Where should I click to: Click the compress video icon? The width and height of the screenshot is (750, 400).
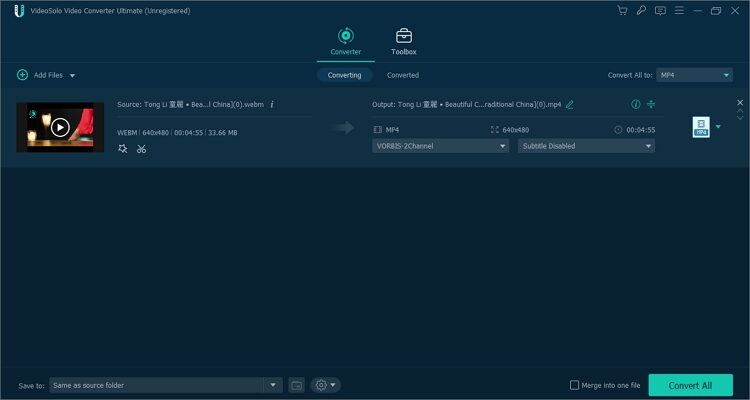tap(651, 104)
